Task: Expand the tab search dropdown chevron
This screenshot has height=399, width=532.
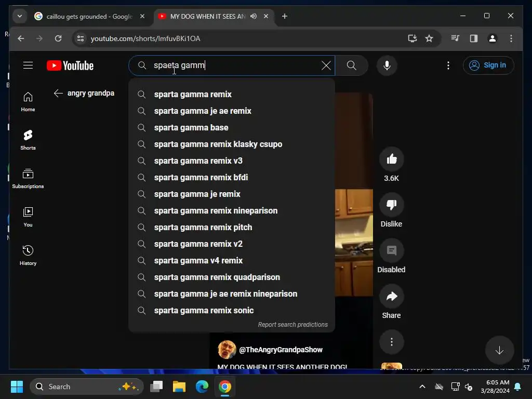Action: pyautogui.click(x=20, y=16)
